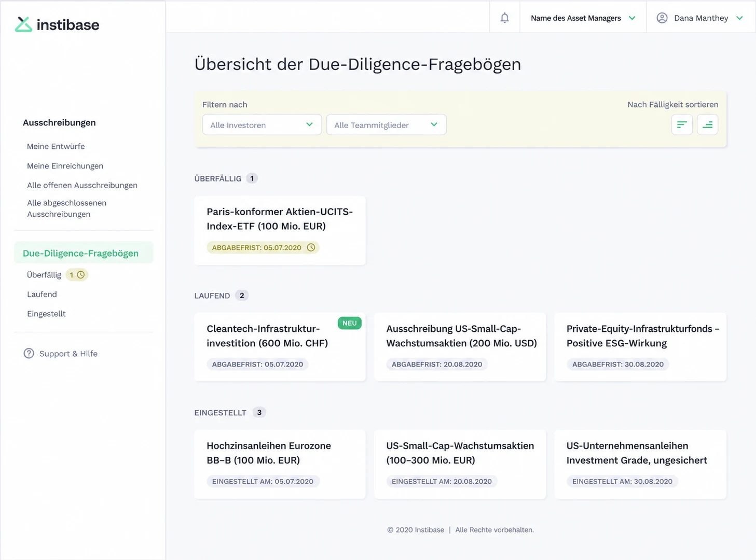Select Due-Diligence-Fragebögen in sidebar
This screenshot has width=756, height=560.
coord(84,253)
